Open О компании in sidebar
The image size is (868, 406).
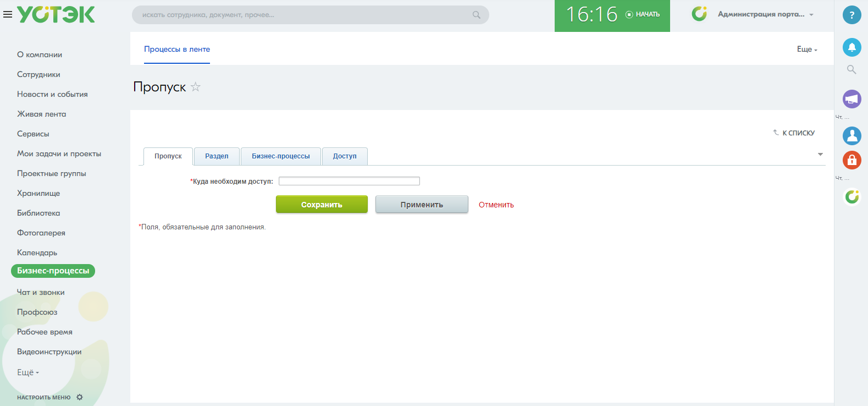40,54
